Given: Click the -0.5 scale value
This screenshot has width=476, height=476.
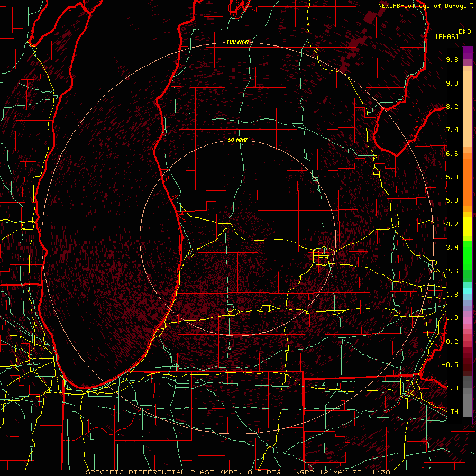Looking at the screenshot, I should [x=450, y=365].
